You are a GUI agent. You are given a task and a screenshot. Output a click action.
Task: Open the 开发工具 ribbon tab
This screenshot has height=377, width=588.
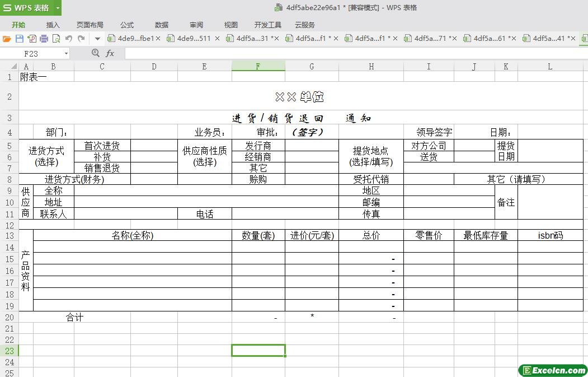(268, 25)
